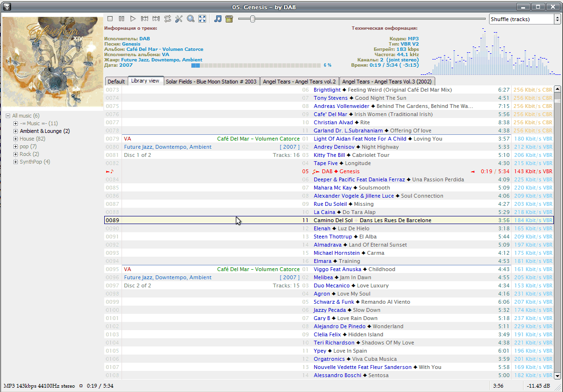Select Ambient & Lounge in library tree
The height and width of the screenshot is (392, 563).
[45, 131]
